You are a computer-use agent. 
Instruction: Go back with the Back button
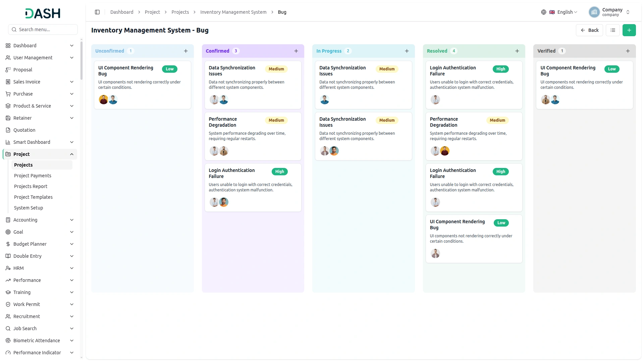tap(589, 30)
